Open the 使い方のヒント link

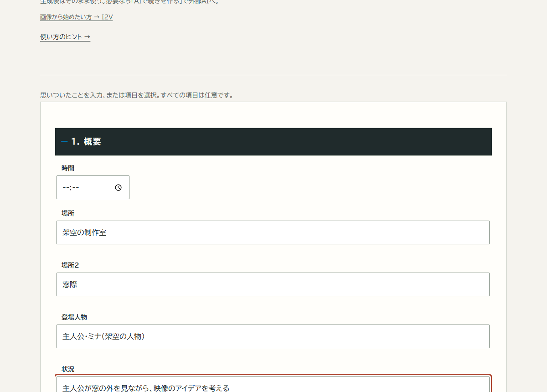point(65,37)
